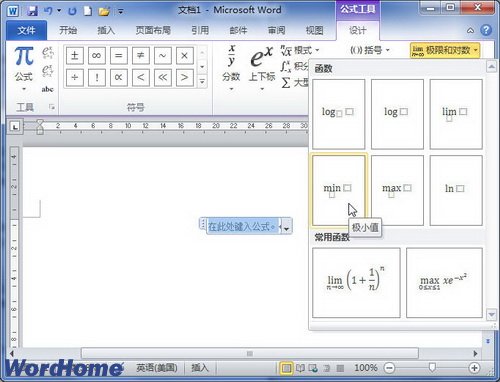Switch to the 开始 tab
The height and width of the screenshot is (382, 500).
point(68,30)
